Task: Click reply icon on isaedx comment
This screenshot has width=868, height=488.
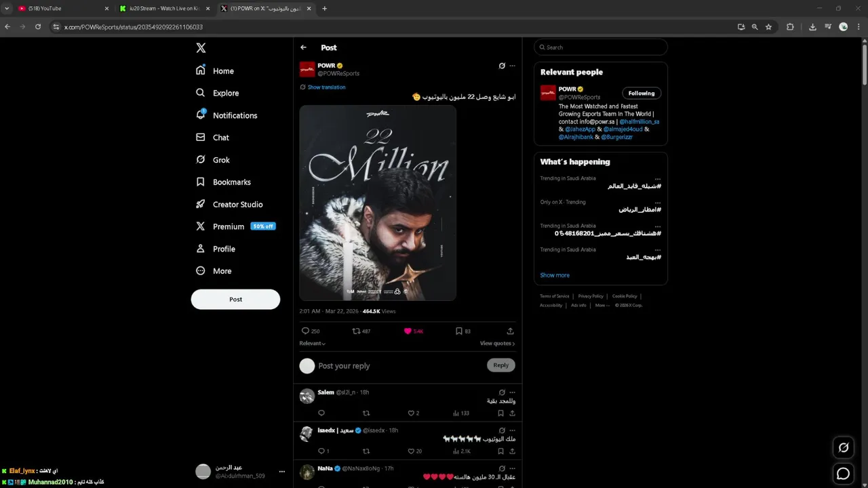Action: click(x=323, y=451)
